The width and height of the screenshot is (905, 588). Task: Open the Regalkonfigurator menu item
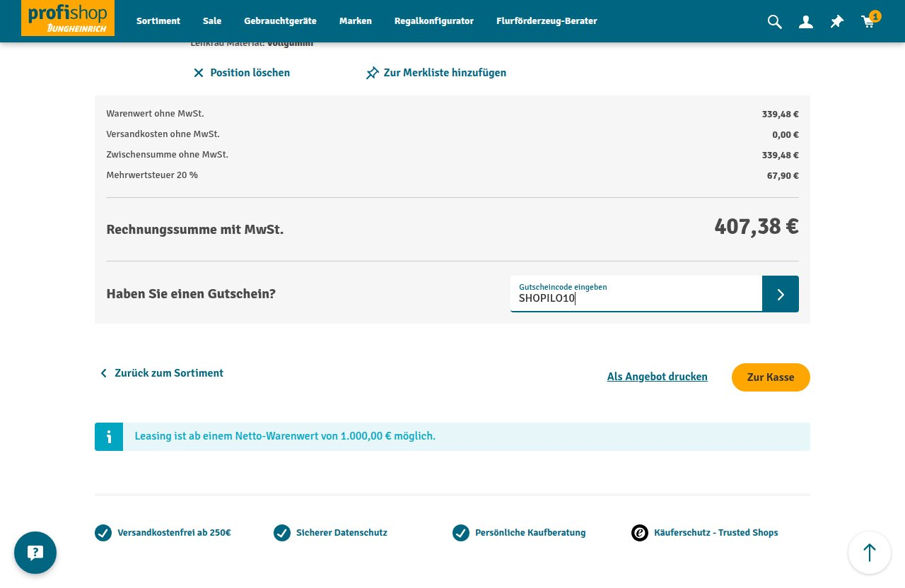434,21
